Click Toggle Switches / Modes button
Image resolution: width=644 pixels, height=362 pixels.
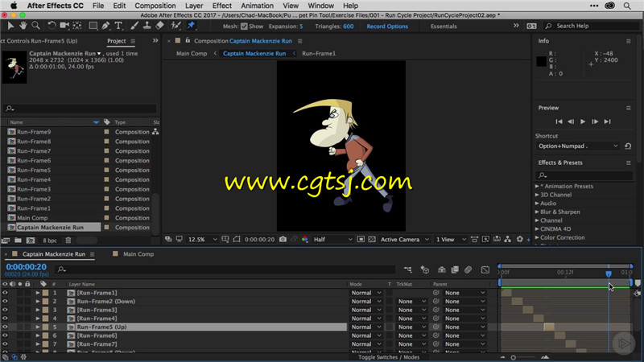pos(389,357)
